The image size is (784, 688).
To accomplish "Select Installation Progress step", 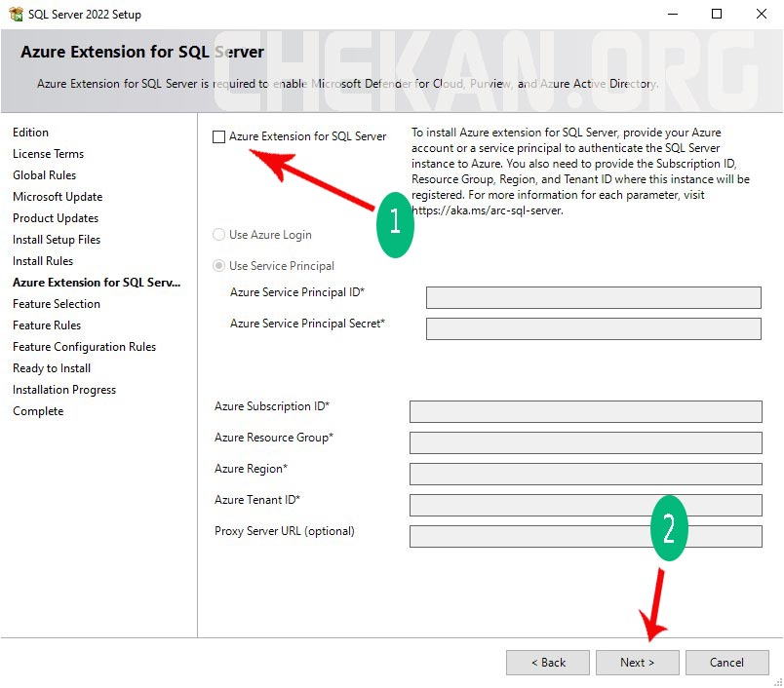I will (x=64, y=390).
